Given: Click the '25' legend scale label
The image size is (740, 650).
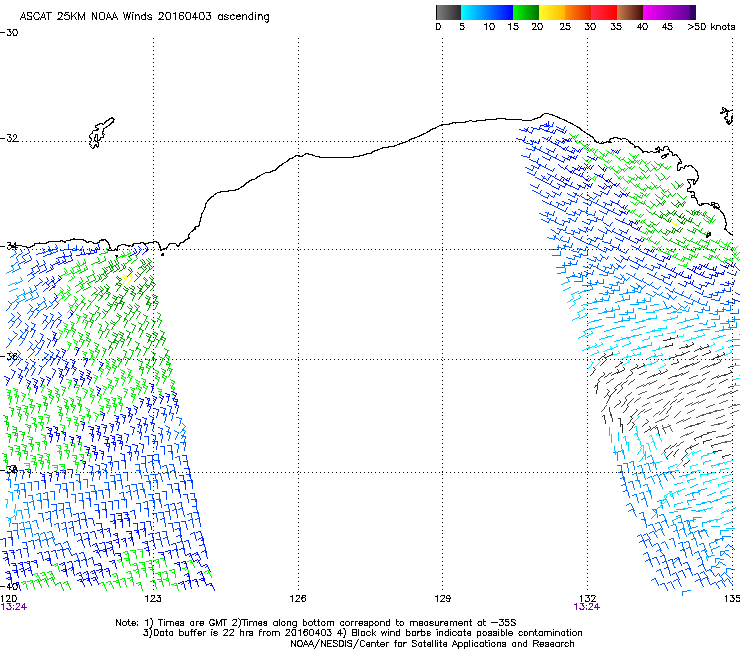Looking at the screenshot, I should click(565, 27).
